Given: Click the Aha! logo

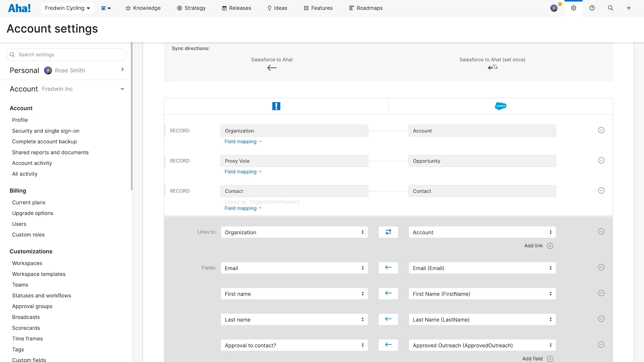Looking at the screenshot, I should pos(19,8).
